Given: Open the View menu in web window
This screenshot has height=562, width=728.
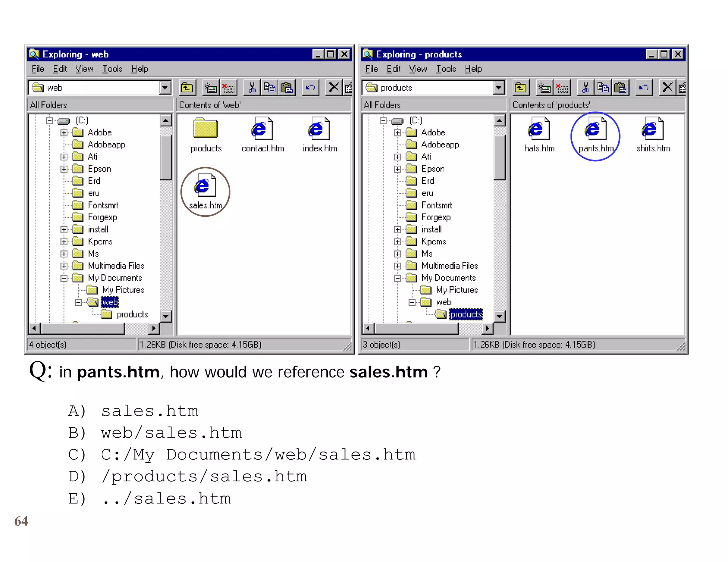Looking at the screenshot, I should pos(84,69).
